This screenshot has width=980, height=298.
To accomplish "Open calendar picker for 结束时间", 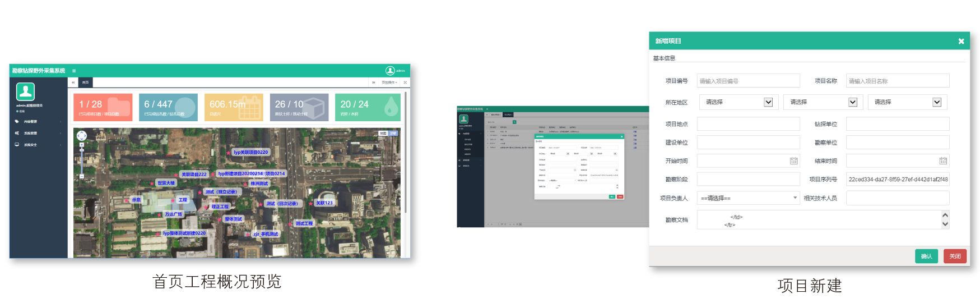I will (x=943, y=161).
